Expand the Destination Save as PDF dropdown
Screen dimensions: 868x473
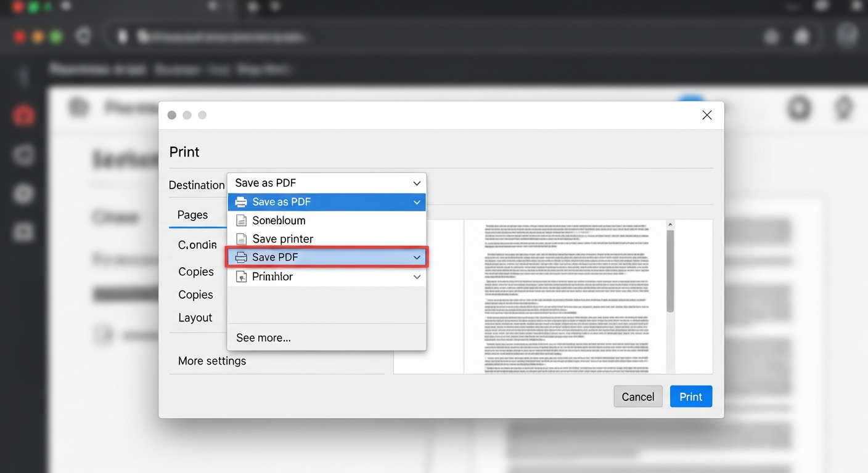coord(327,183)
